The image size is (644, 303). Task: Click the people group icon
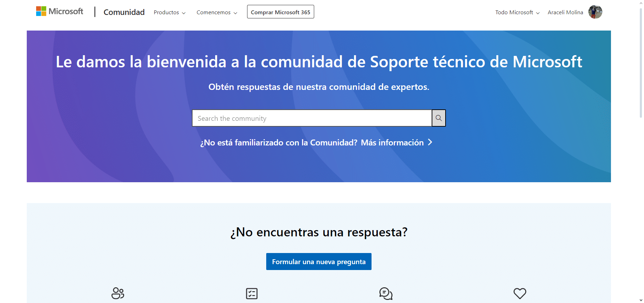pos(118,293)
